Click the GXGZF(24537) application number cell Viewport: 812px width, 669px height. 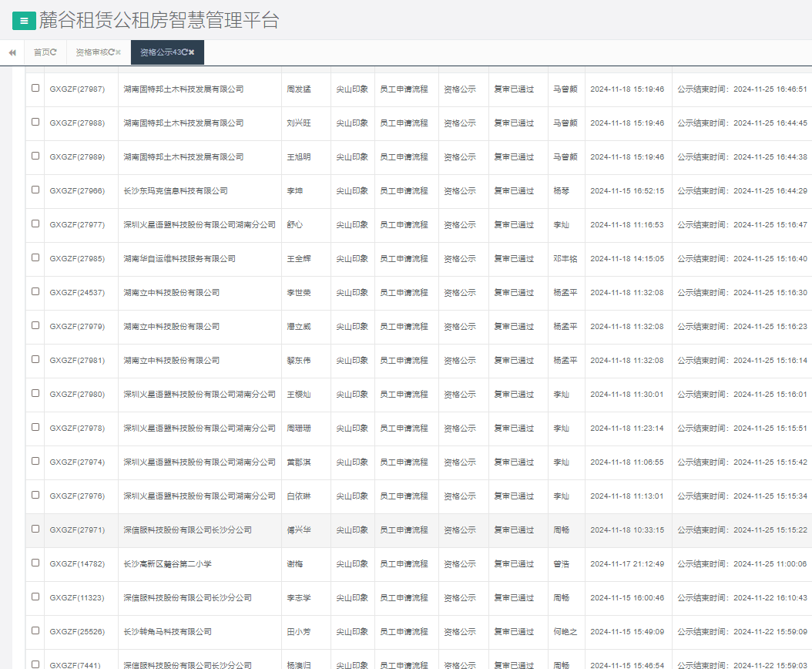pyautogui.click(x=77, y=293)
